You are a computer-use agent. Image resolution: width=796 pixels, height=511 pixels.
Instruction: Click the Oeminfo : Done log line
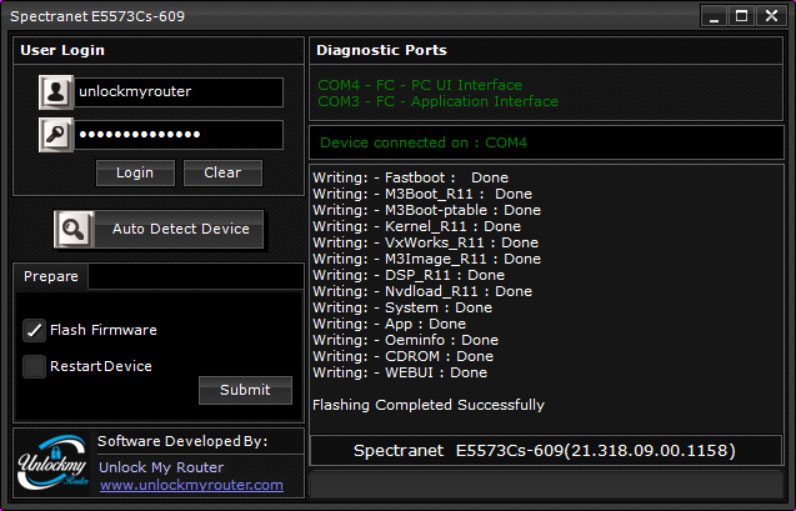pos(406,340)
